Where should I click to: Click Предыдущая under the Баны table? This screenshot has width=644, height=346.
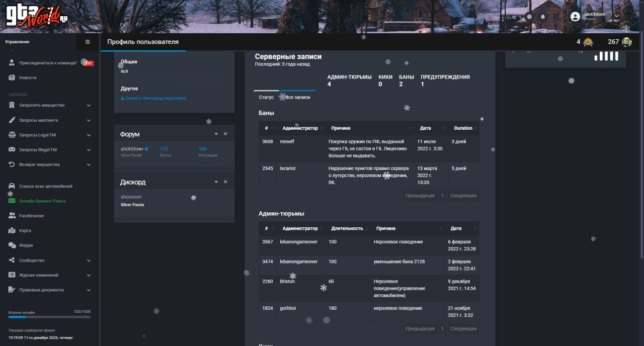[420, 196]
